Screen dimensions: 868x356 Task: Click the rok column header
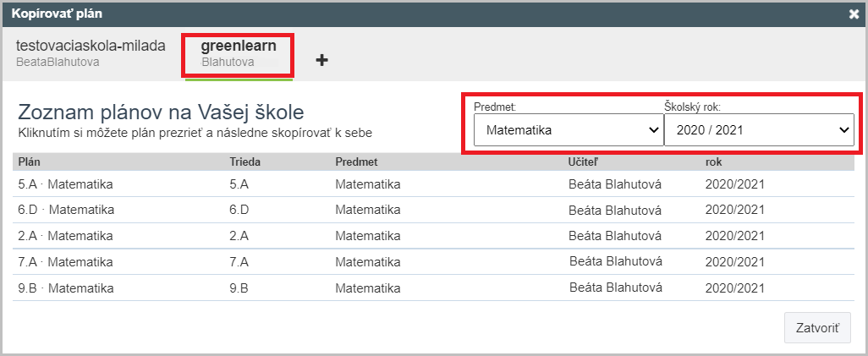click(713, 161)
